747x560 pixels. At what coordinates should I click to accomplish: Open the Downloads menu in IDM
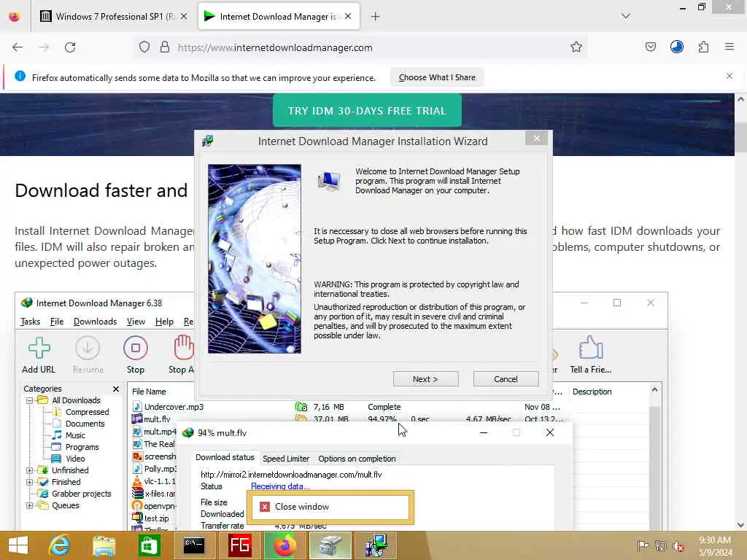click(x=95, y=322)
